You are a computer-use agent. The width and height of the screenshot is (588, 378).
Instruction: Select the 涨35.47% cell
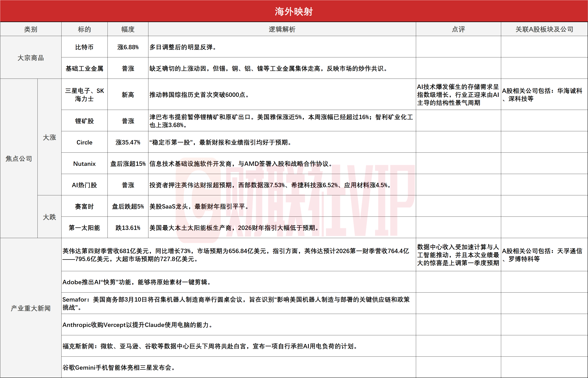pos(128,142)
